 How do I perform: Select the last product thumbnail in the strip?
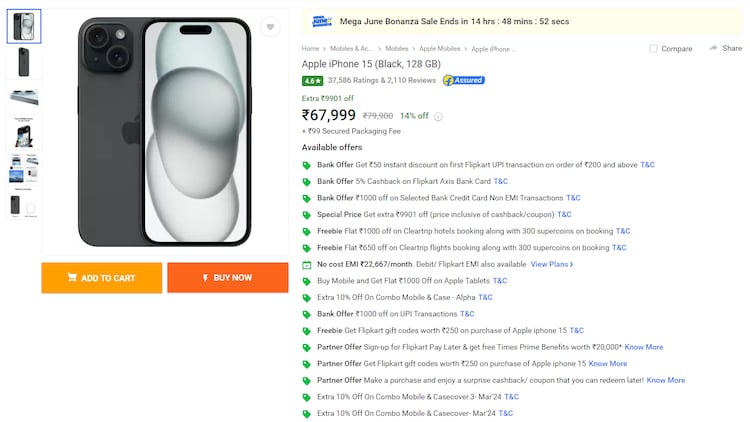click(x=24, y=205)
